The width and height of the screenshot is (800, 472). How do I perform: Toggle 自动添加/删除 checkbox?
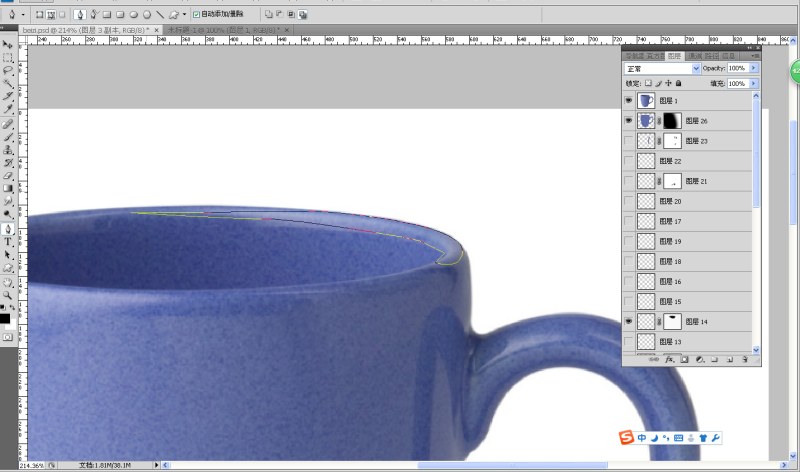(196, 15)
